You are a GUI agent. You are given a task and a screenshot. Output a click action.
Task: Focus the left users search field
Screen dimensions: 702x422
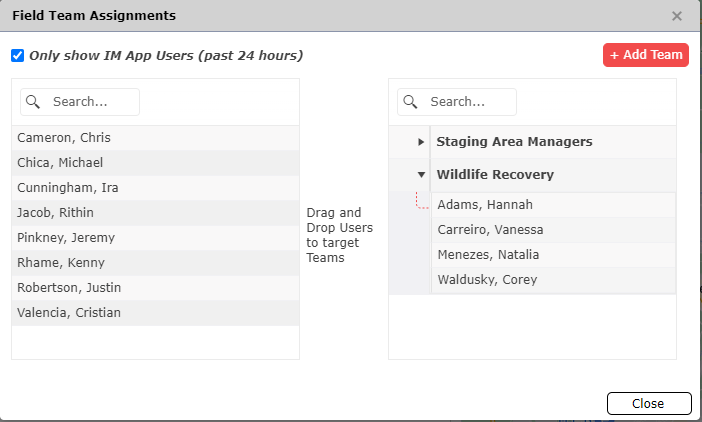point(92,102)
